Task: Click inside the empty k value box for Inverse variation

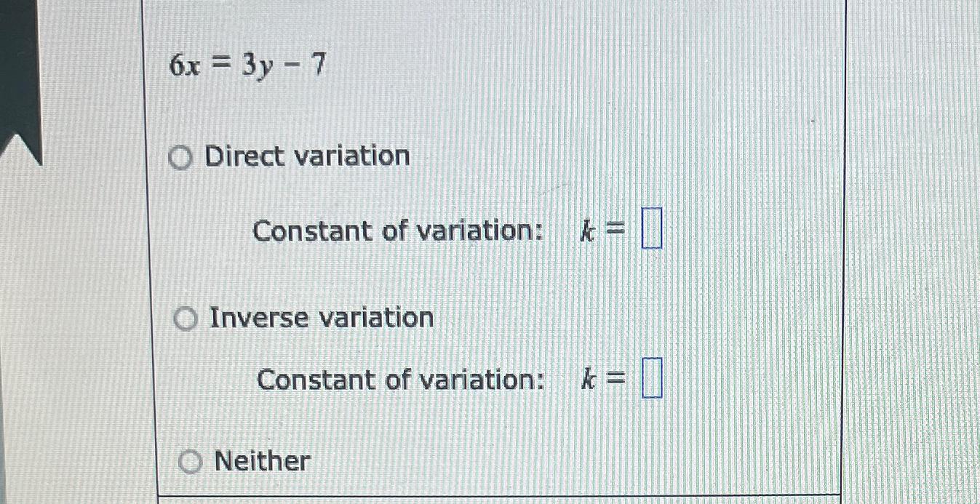Action: 653,377
